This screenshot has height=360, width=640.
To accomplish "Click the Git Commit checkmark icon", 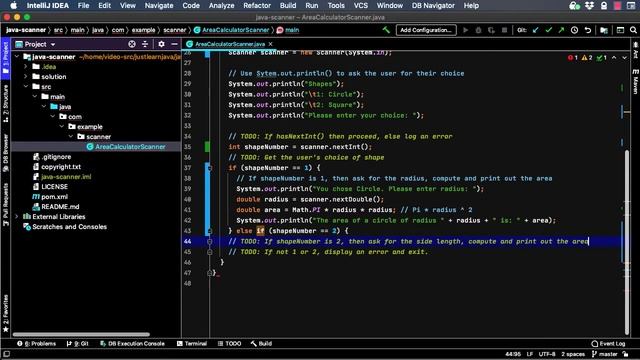I will tap(549, 30).
